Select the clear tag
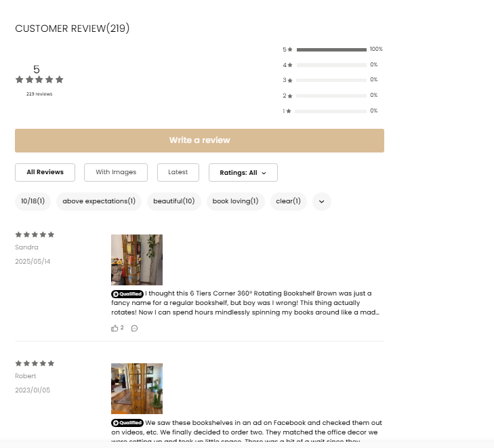Image resolution: width=494 pixels, height=448 pixels. pos(288,201)
